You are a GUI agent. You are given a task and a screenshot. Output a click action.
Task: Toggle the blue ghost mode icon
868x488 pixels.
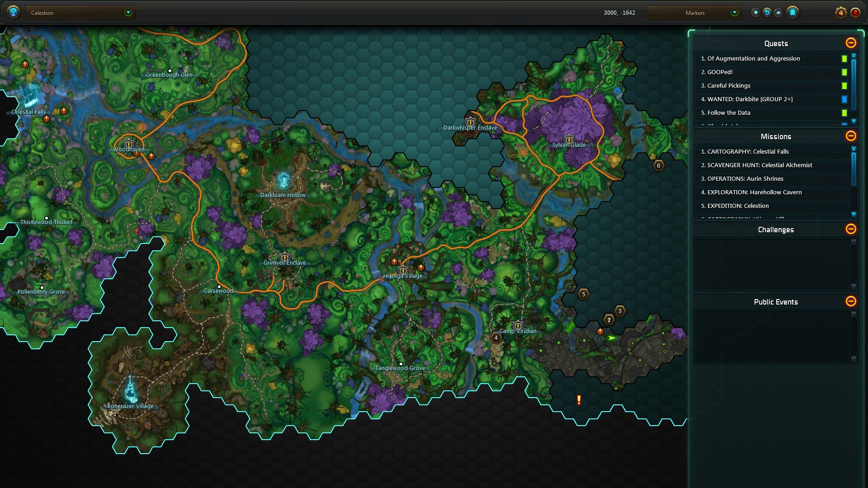pos(793,13)
